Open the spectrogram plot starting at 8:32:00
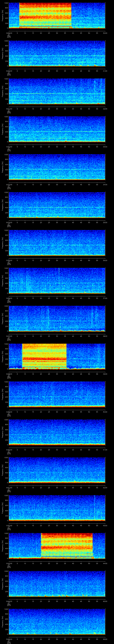 click(57, 129)
